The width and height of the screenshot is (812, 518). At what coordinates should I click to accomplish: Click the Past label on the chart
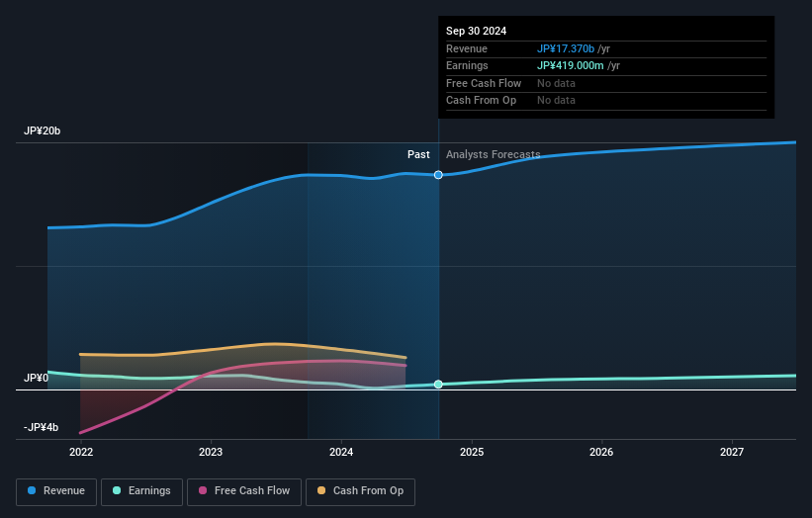click(418, 155)
